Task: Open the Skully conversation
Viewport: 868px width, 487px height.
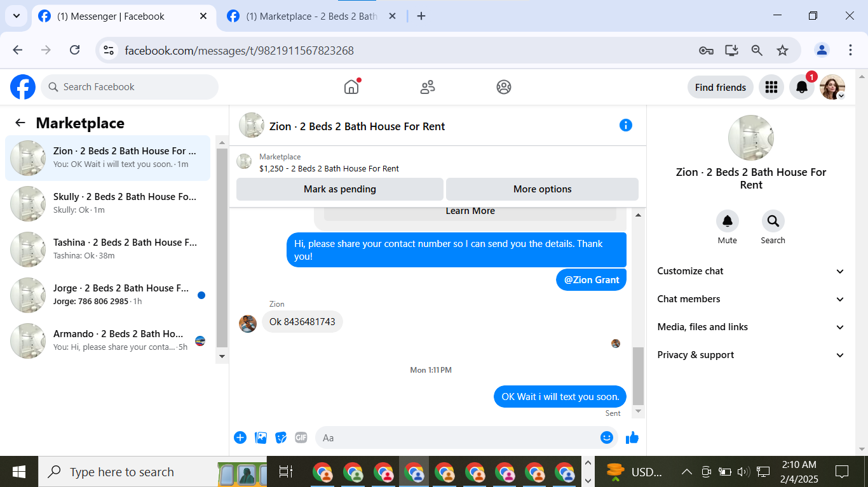Action: [x=108, y=204]
